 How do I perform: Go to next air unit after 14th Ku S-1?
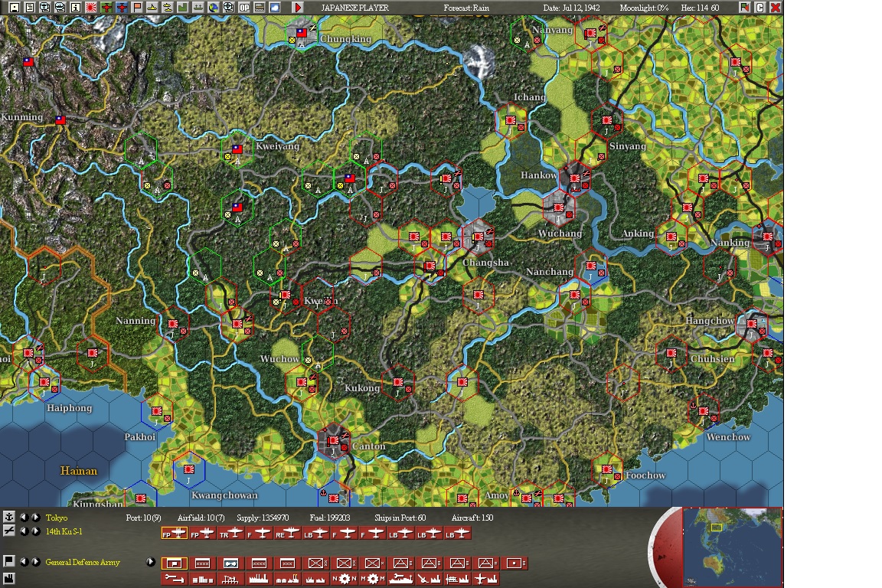pyautogui.click(x=35, y=531)
